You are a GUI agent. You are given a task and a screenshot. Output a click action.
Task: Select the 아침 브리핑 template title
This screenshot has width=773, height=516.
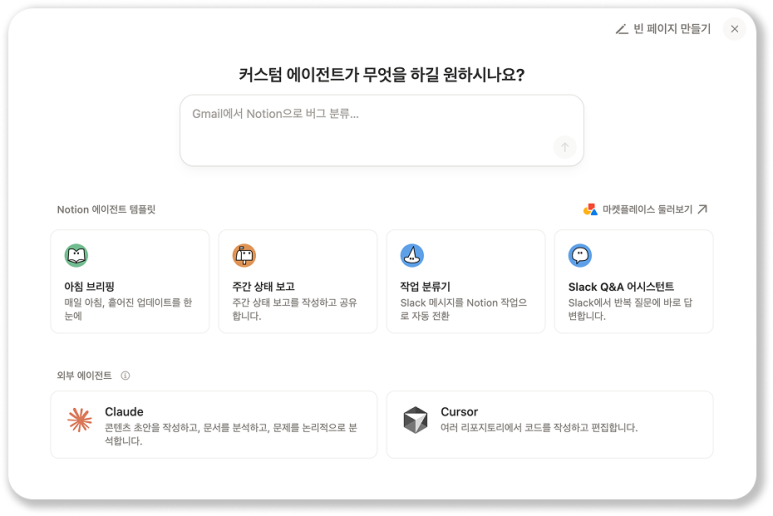tap(89, 286)
